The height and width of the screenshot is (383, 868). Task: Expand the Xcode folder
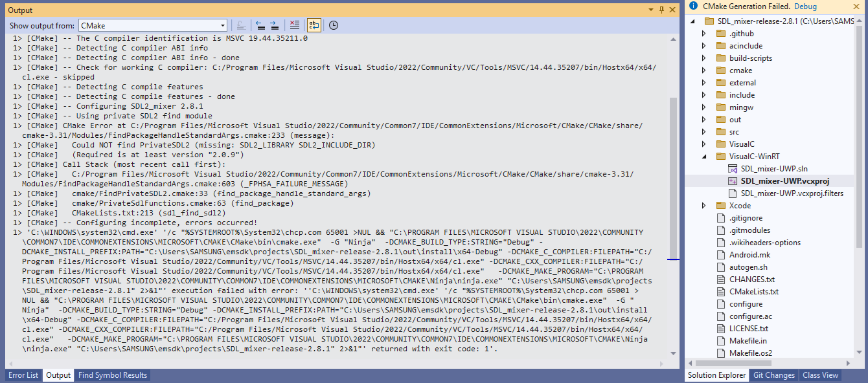pyautogui.click(x=704, y=206)
